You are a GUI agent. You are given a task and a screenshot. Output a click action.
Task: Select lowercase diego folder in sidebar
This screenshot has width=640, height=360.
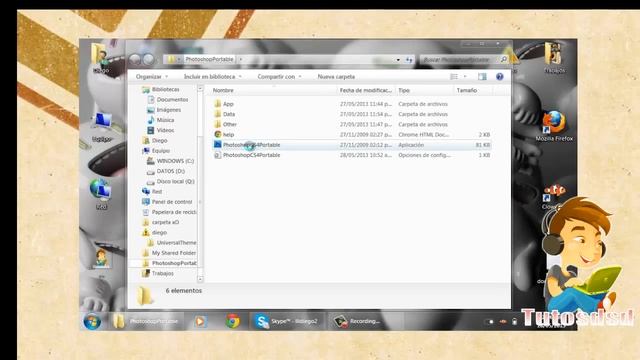pos(155,233)
